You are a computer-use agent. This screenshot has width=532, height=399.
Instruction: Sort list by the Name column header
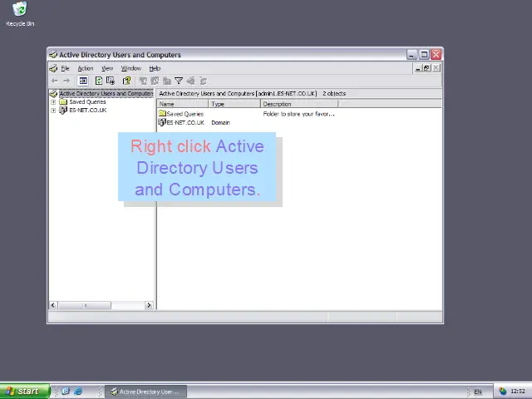pyautogui.click(x=183, y=104)
